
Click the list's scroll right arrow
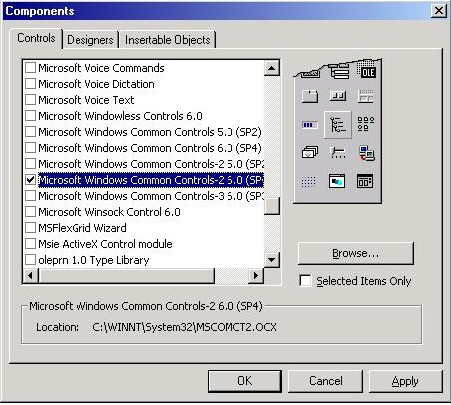(256, 276)
